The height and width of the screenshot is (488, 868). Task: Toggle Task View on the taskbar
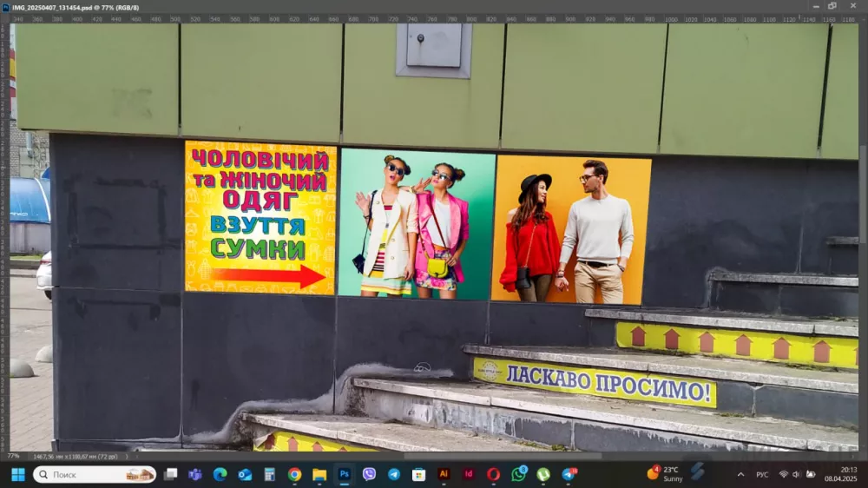coord(171,474)
